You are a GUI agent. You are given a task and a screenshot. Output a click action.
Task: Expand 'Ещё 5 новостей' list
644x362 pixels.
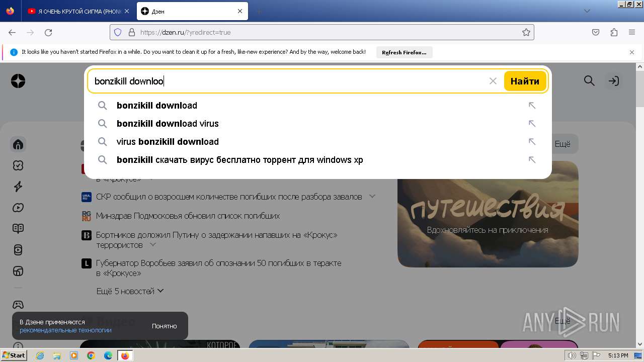130,291
